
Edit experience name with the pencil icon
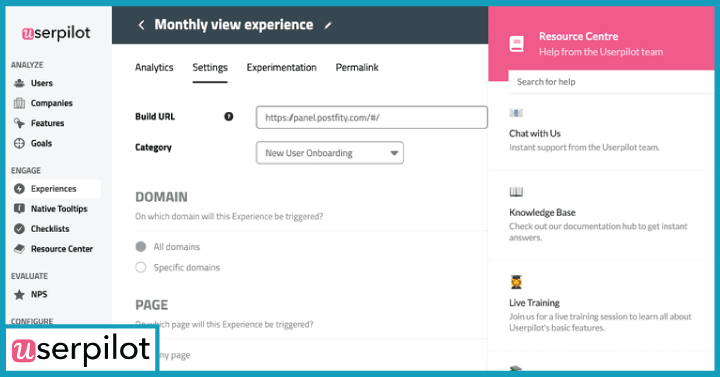[327, 26]
